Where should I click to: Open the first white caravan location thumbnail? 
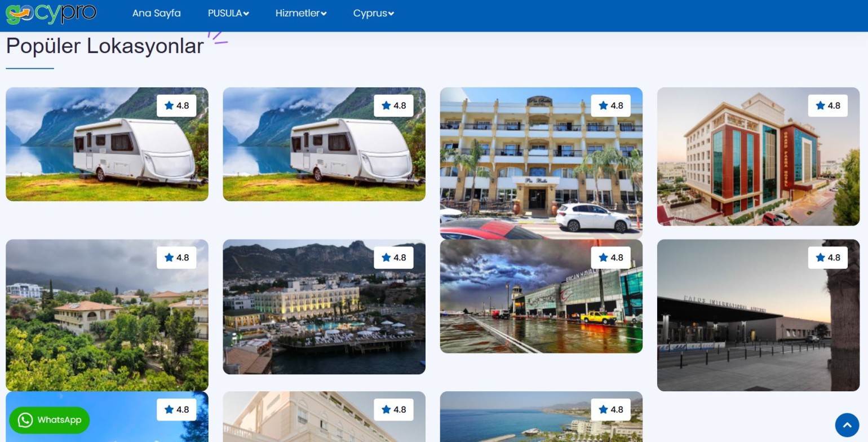[107, 144]
